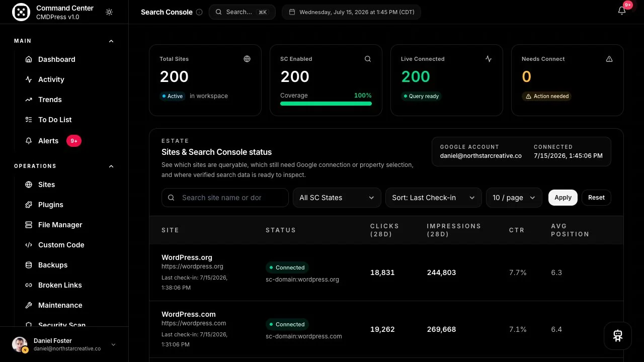Viewport: 644px width, 362px height.
Task: Click the Trends chart icon in the sidebar
Action: click(x=29, y=100)
